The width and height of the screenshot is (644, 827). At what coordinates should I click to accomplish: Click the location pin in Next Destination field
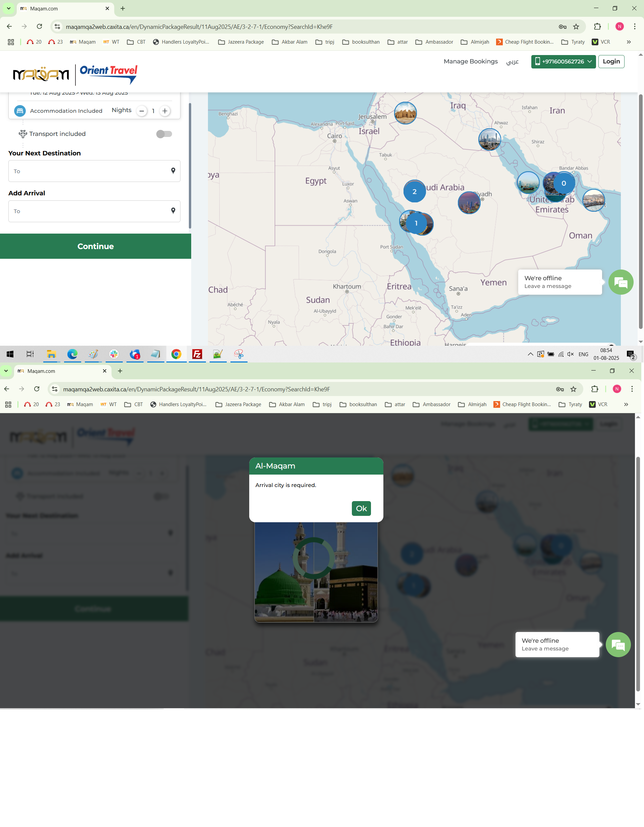tap(173, 171)
